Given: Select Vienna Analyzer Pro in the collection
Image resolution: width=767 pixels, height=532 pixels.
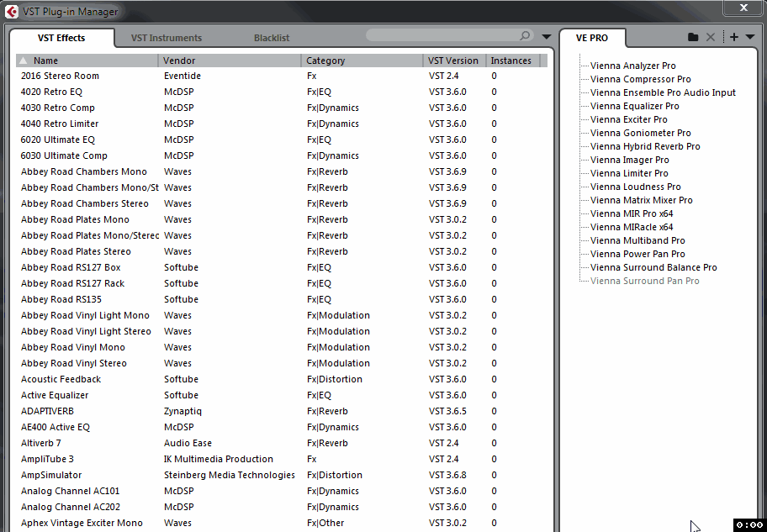Looking at the screenshot, I should (x=633, y=66).
